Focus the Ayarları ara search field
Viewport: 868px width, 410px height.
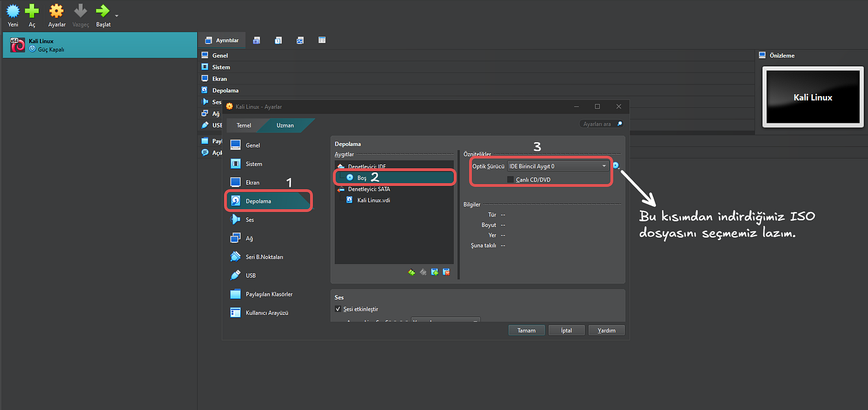[x=601, y=124]
